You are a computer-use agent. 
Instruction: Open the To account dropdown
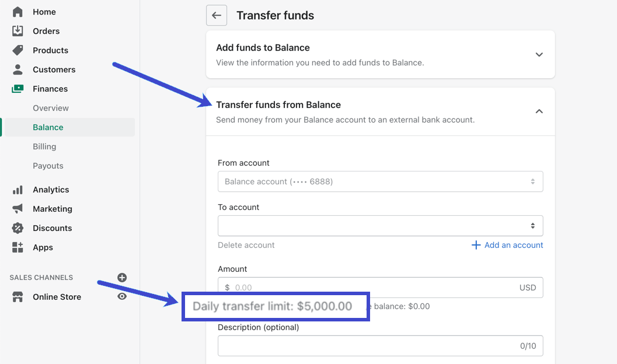tap(380, 225)
